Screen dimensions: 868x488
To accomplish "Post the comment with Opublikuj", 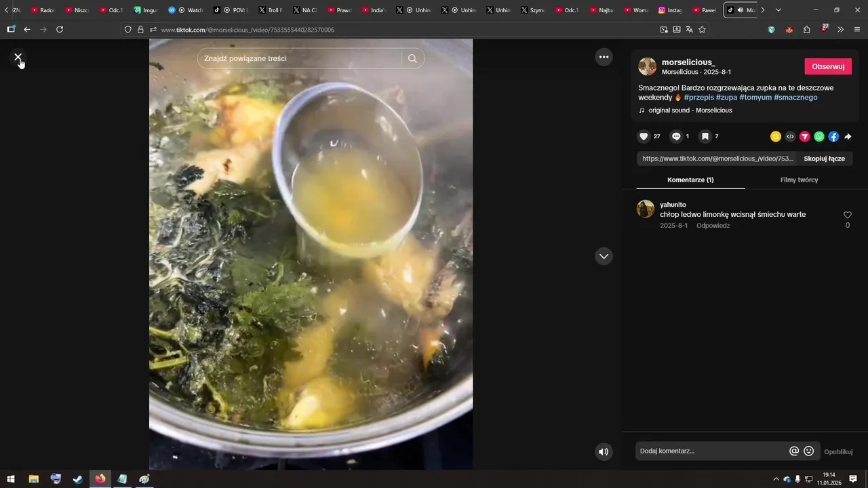I will (x=838, y=451).
